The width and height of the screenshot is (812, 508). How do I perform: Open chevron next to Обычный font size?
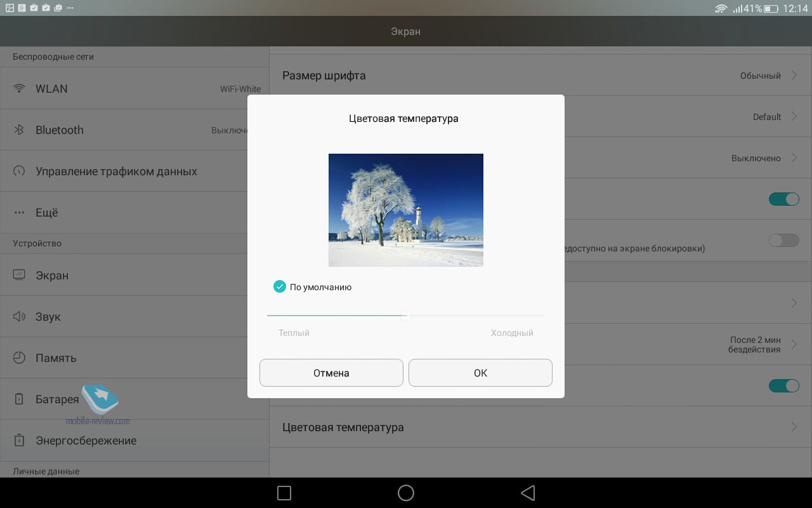(794, 75)
